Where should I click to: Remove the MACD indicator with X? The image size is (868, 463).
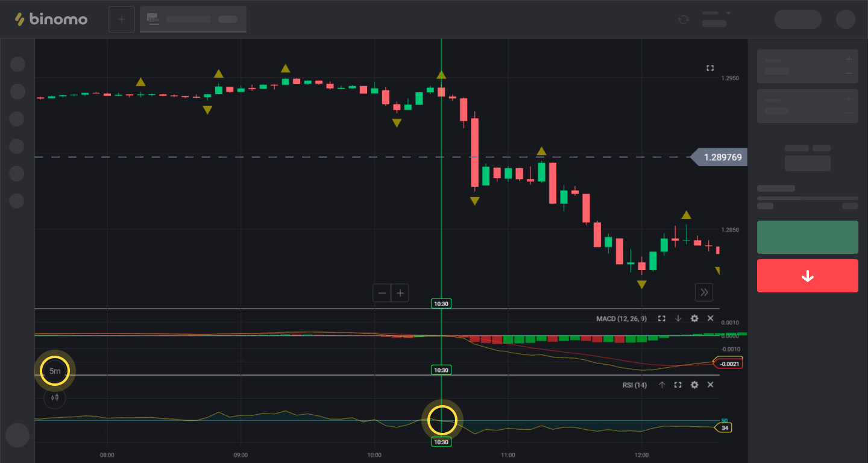710,318
